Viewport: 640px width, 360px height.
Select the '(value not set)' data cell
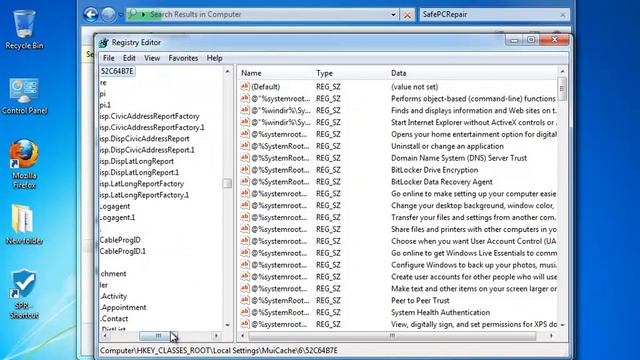tap(414, 87)
